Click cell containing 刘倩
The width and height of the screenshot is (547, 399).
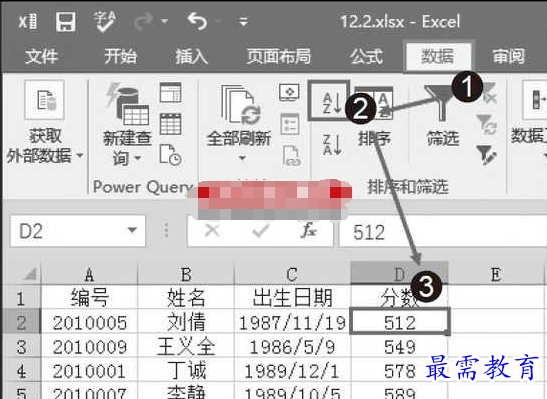(x=186, y=322)
